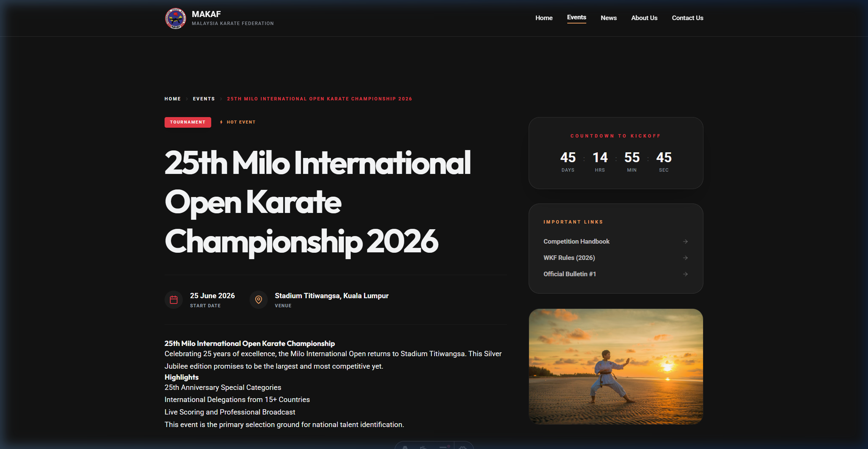Open the News page from the navbar

(609, 18)
